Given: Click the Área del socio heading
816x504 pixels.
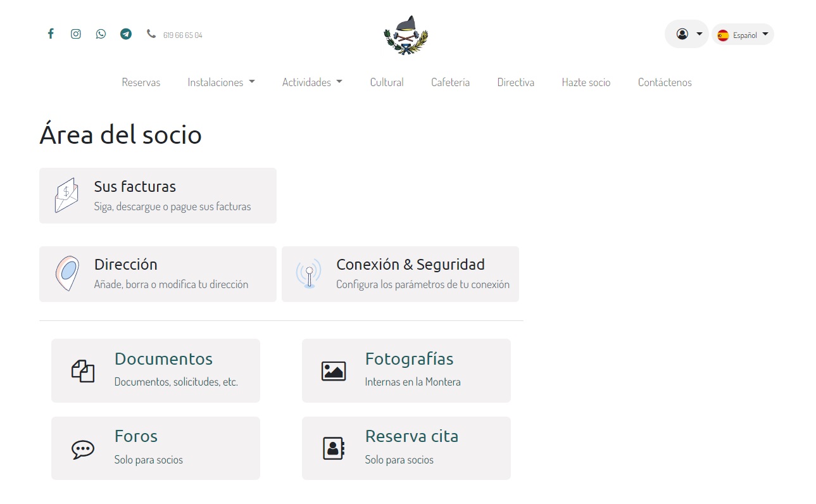Looking at the screenshot, I should [x=120, y=135].
